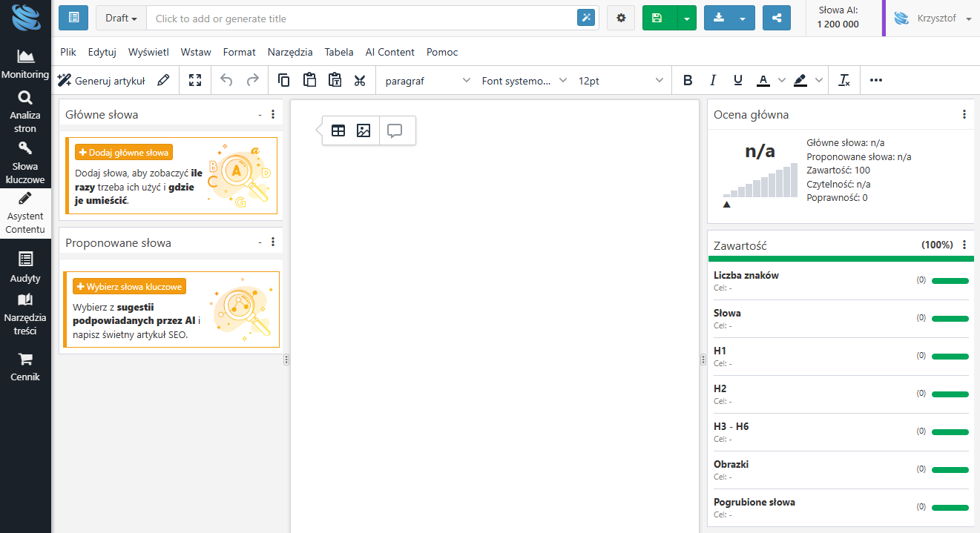Click the Wybierz słowa kluczowe button
This screenshot has width=980, height=533.
(x=129, y=286)
